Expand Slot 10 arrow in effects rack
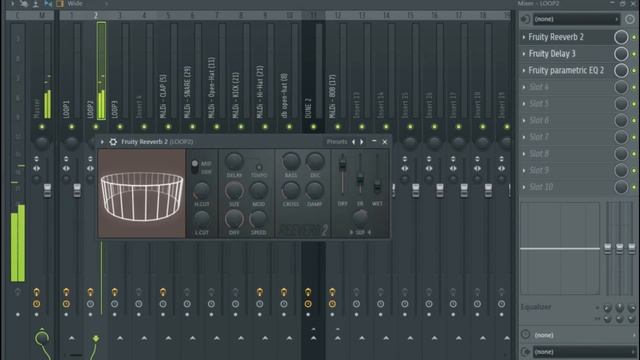 [x=524, y=187]
